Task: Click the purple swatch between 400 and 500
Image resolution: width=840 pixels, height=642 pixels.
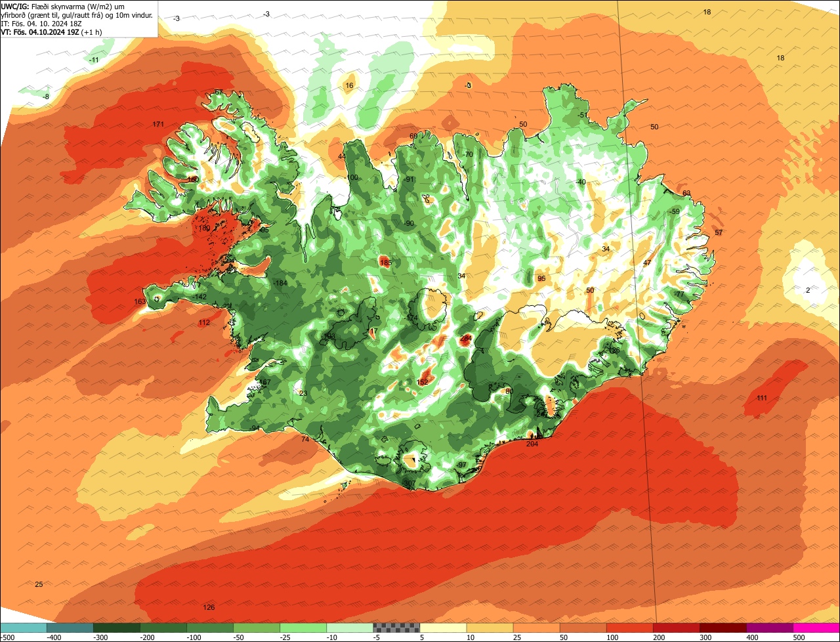Action: [770, 628]
